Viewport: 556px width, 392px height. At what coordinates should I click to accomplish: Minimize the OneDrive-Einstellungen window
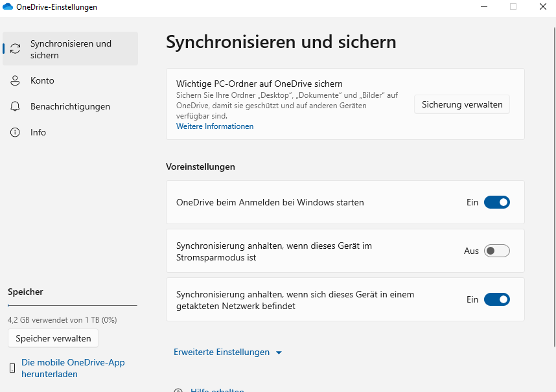coord(484,6)
